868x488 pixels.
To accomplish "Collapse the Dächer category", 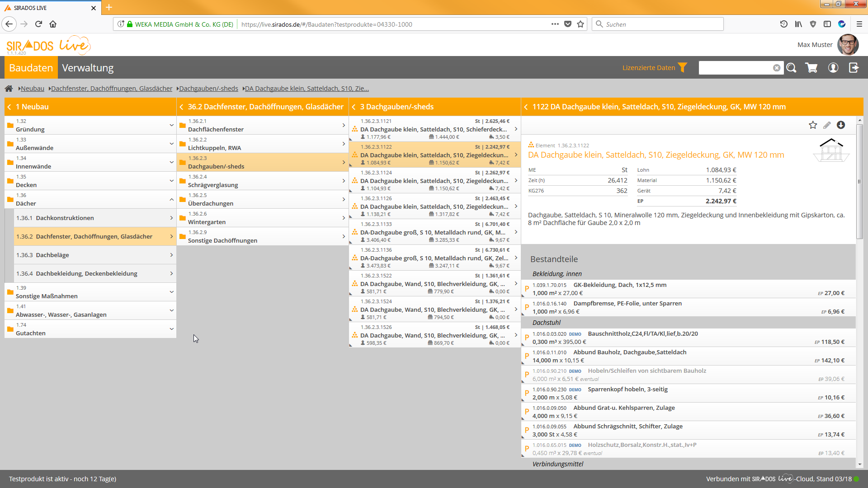I will click(x=171, y=199).
